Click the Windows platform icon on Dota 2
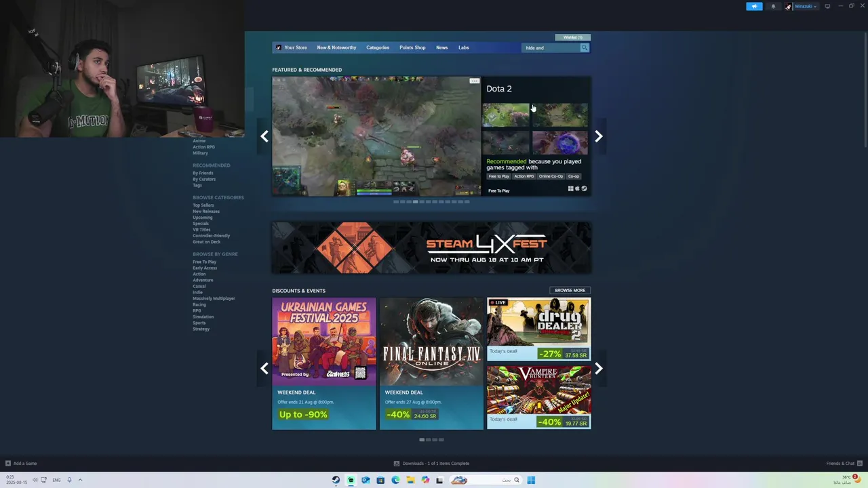Screen dimensions: 868x488 pyautogui.click(x=570, y=189)
